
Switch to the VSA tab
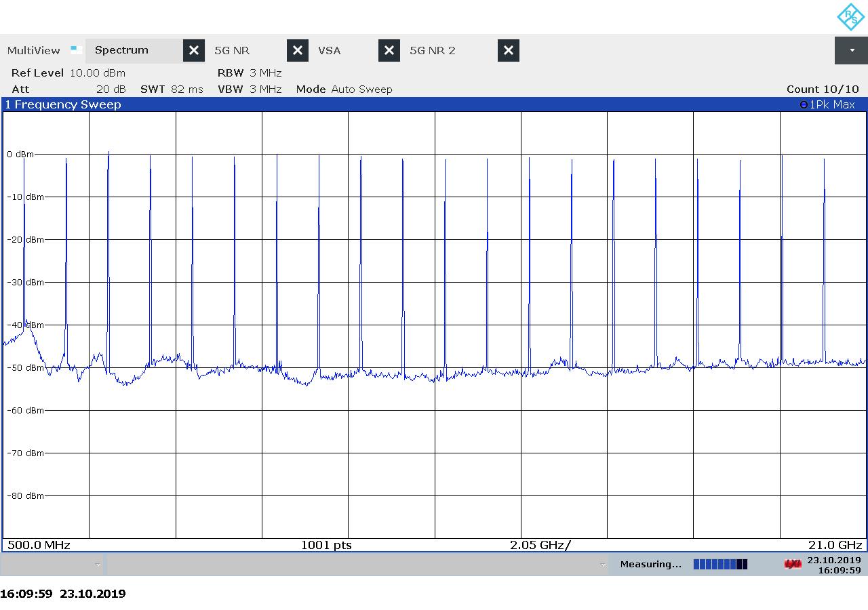pyautogui.click(x=330, y=50)
